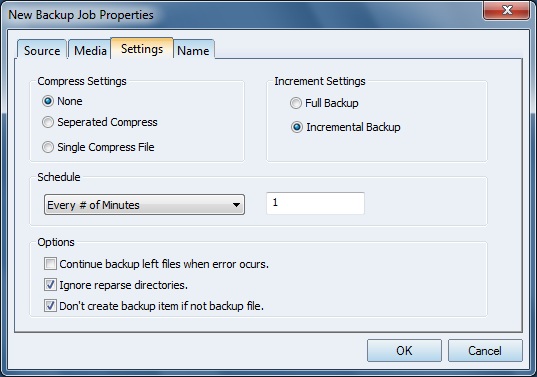Screen dimensions: 537x377
Task: Enable Continue backup left files checkbox
Action: 50,264
